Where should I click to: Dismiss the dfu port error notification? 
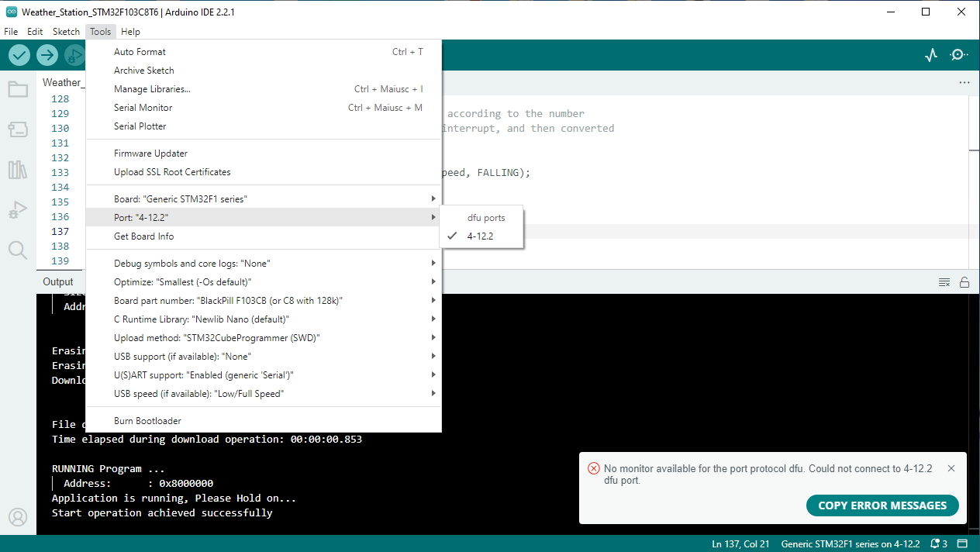pyautogui.click(x=951, y=468)
